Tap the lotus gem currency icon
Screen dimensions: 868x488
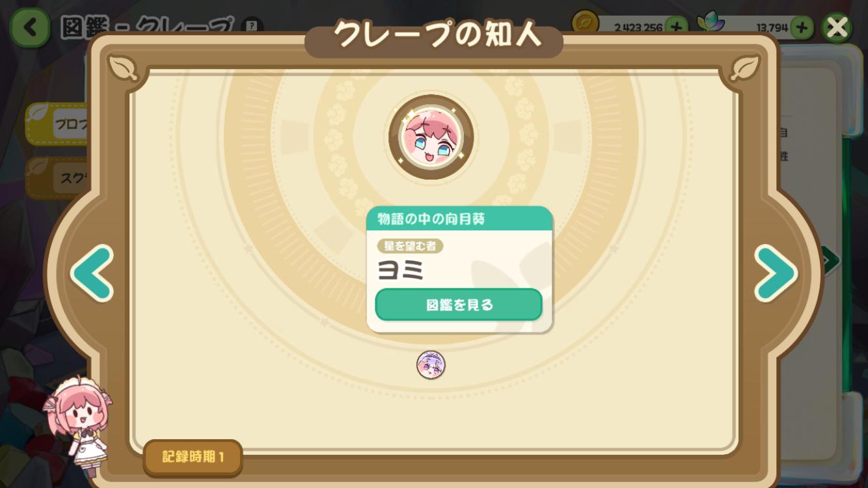click(x=711, y=23)
